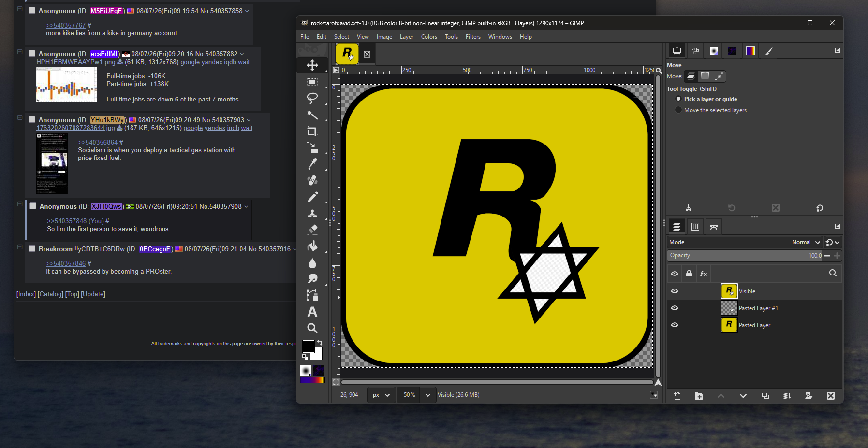Image resolution: width=868 pixels, height=448 pixels.
Task: Select the Zoom magnifier tool
Action: [x=312, y=328]
